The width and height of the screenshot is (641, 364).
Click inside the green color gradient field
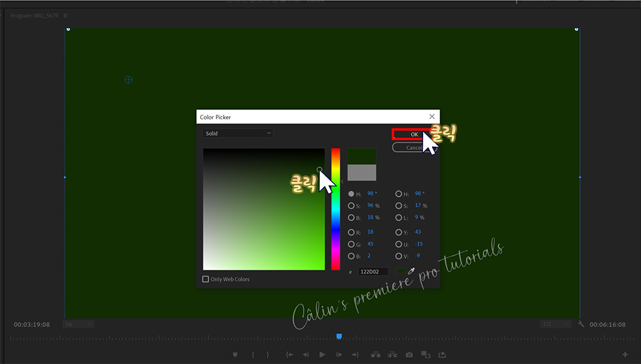pyautogui.click(x=264, y=209)
